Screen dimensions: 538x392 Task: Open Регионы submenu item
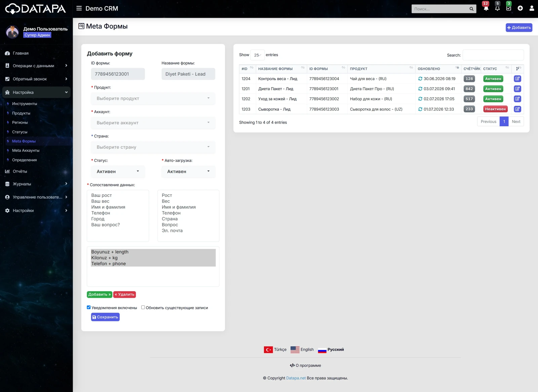click(x=20, y=123)
